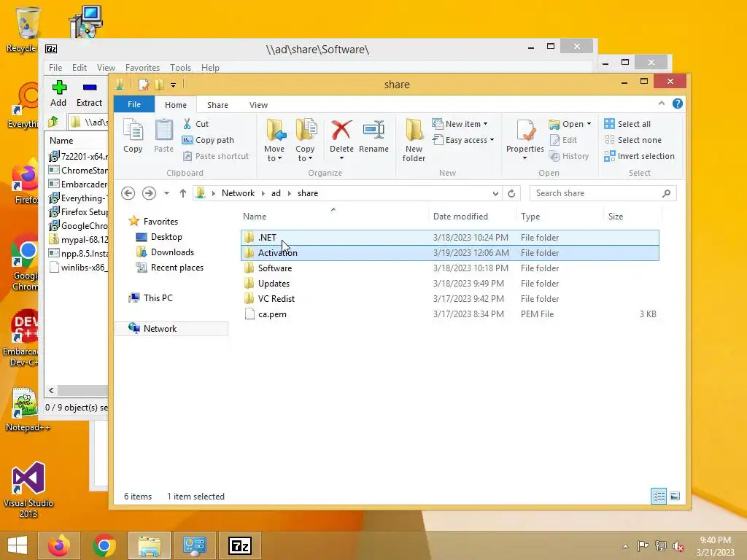This screenshot has width=747, height=560.
Task: Open This PC in the navigation pane
Action: [158, 298]
